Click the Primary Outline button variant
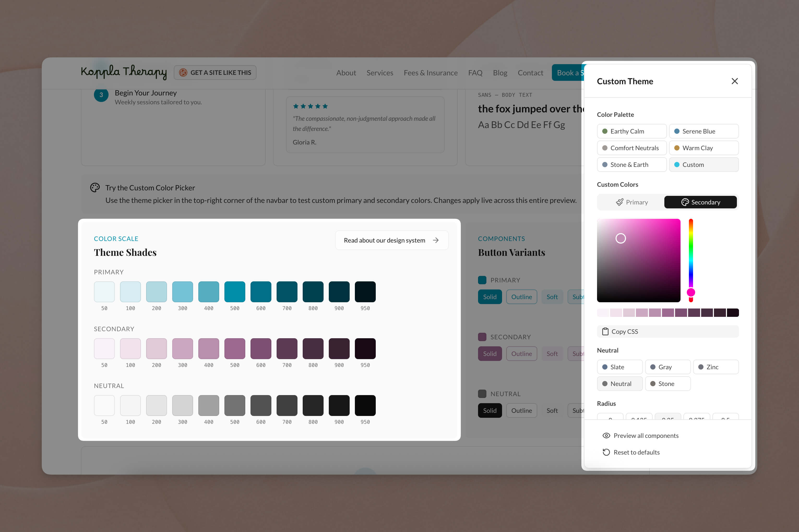Viewport: 799px width, 532px height. (521, 297)
